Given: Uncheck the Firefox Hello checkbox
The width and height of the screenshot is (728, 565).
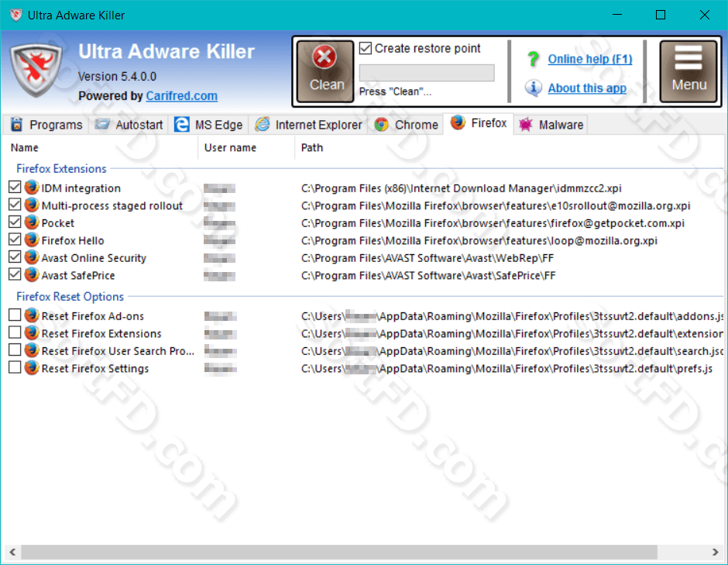Looking at the screenshot, I should tap(15, 239).
